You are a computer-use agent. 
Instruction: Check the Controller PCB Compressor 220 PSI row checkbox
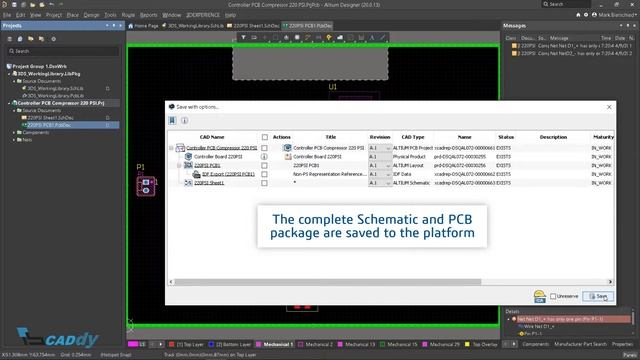click(264, 148)
